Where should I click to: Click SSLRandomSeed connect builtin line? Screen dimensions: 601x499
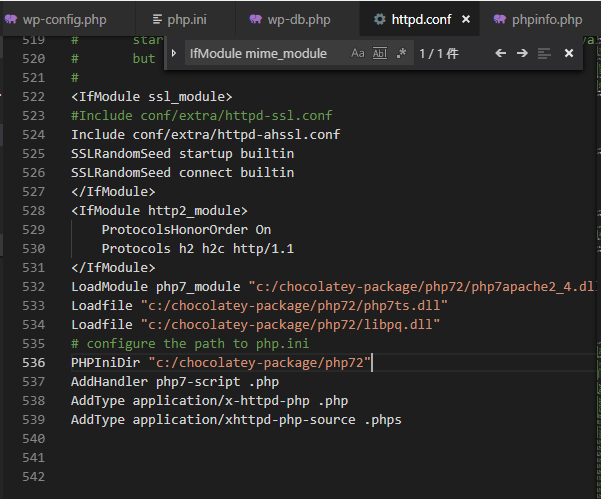[x=182, y=172]
